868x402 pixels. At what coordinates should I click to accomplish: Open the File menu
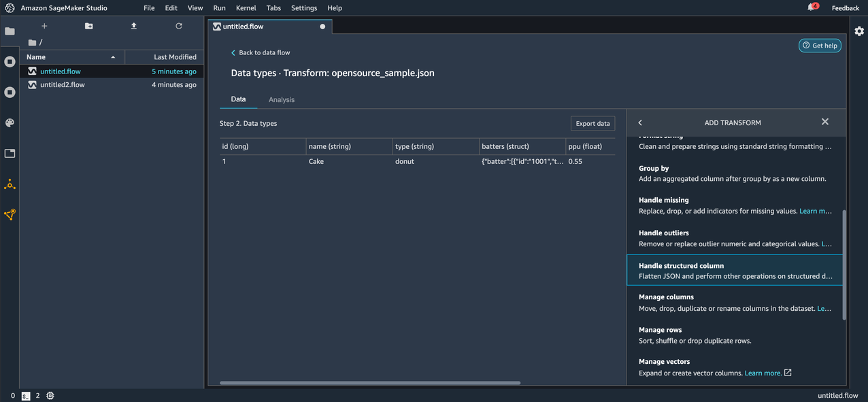point(149,8)
